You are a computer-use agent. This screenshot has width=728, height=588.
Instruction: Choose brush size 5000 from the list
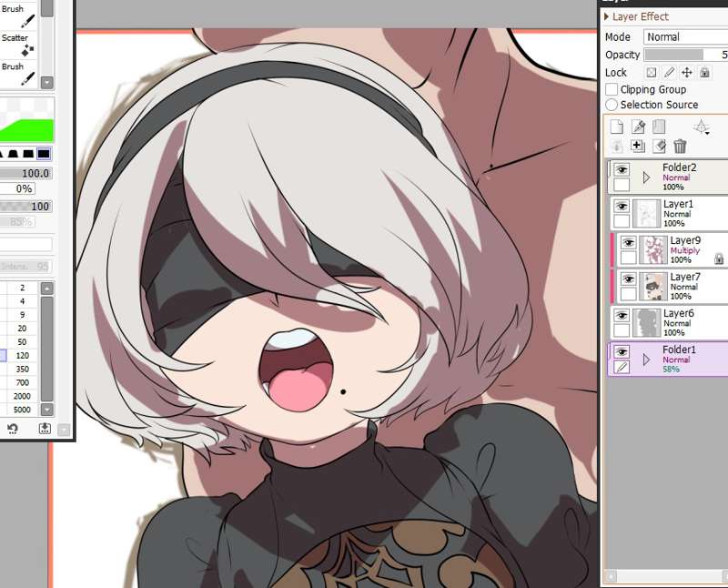pos(22,410)
